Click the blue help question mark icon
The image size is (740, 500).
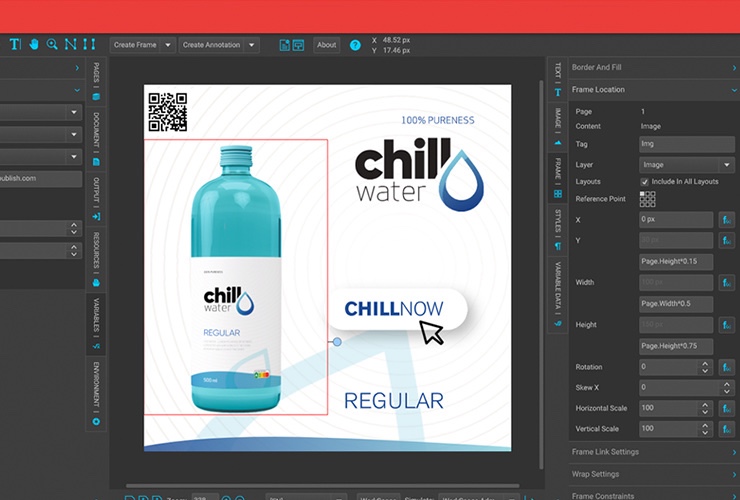(x=355, y=45)
